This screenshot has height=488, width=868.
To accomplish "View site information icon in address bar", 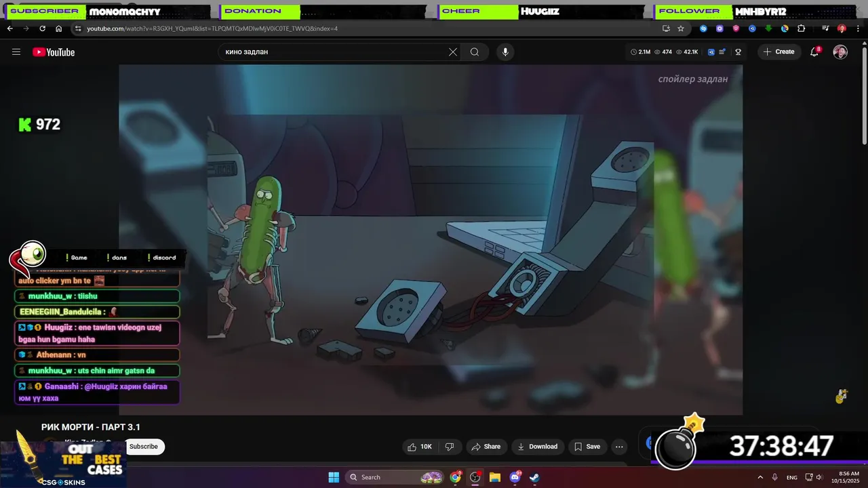I will tap(78, 28).
